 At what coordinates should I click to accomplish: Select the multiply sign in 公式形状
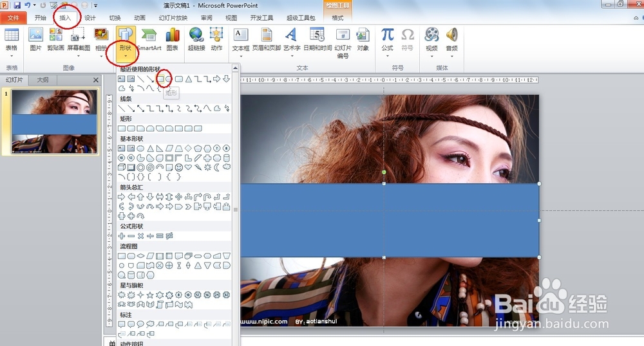(140, 236)
